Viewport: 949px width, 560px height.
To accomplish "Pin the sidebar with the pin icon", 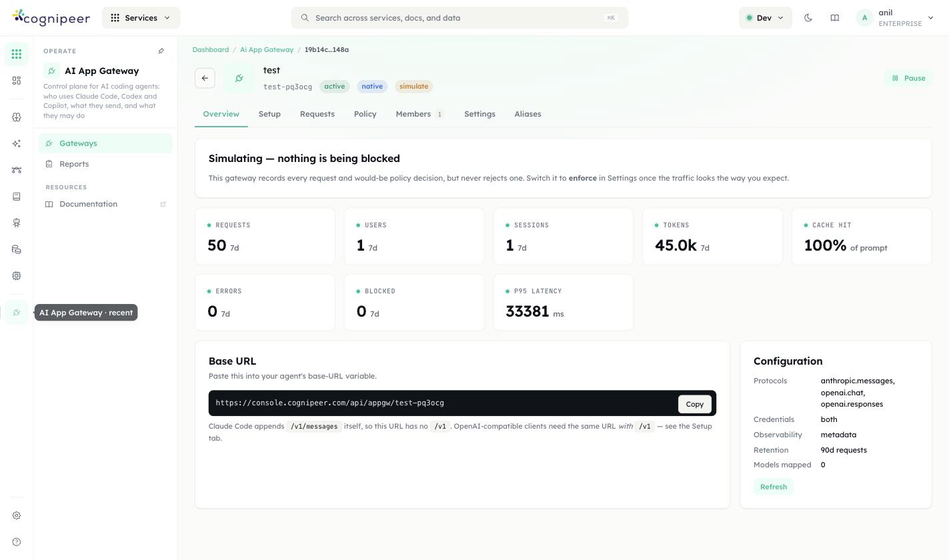I will click(161, 51).
